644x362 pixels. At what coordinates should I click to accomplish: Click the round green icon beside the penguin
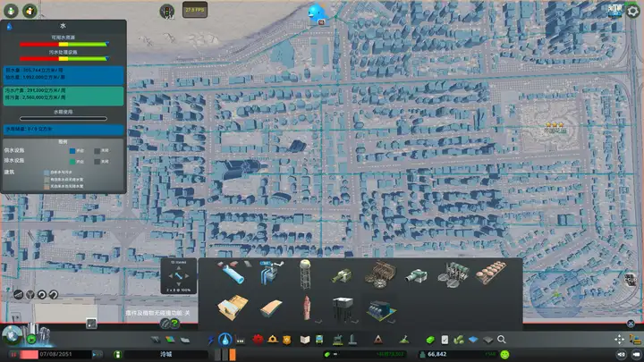click(x=11, y=11)
